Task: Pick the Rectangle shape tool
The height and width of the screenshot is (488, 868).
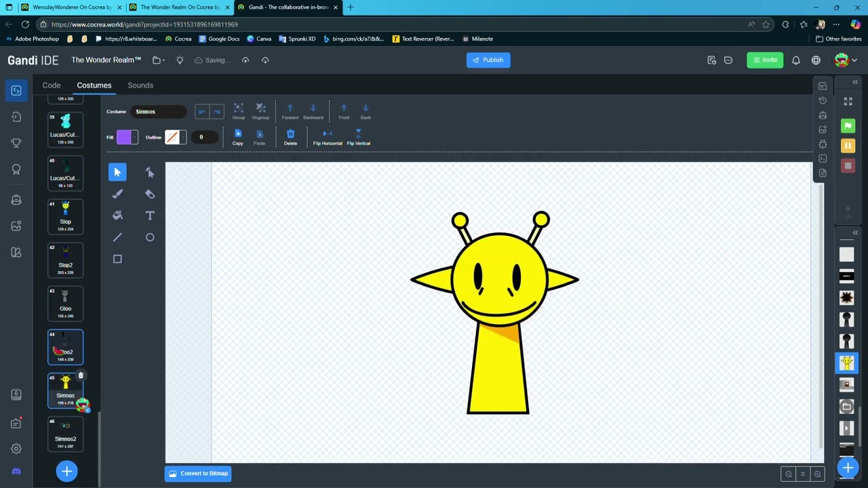Action: 117,259
